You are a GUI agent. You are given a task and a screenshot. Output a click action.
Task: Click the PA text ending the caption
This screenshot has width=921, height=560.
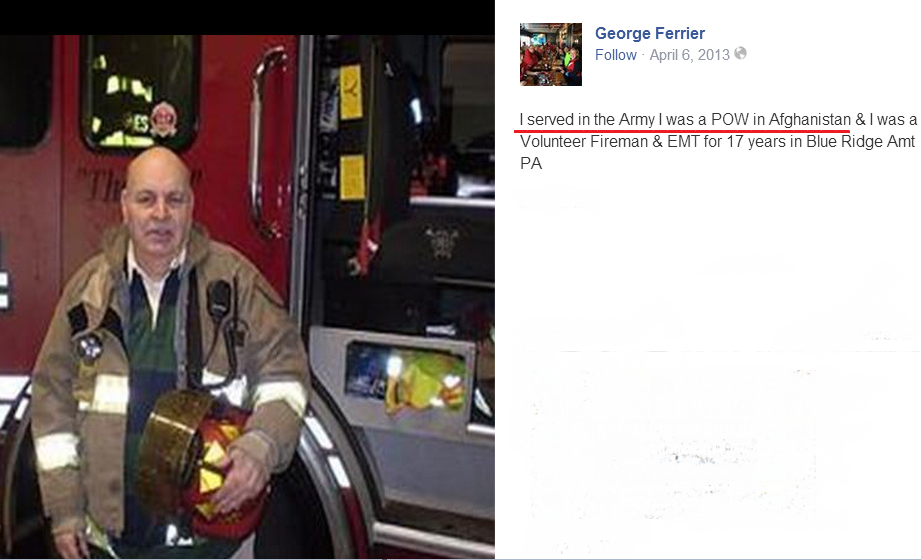pos(531,163)
